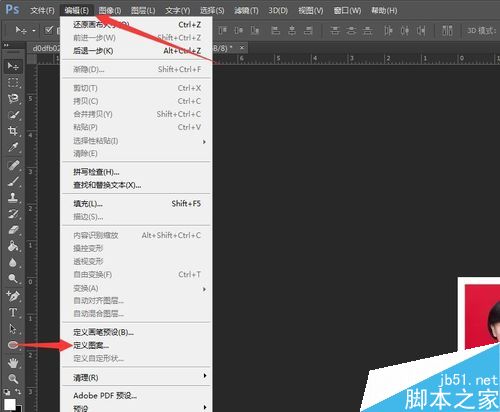Click the distribute bottom edges icon

point(367,31)
